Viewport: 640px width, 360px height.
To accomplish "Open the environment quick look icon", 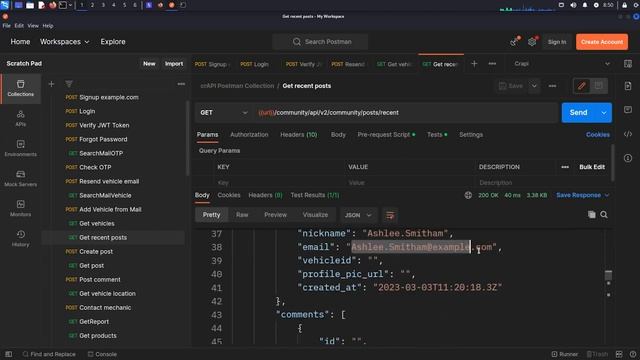I will click(628, 64).
